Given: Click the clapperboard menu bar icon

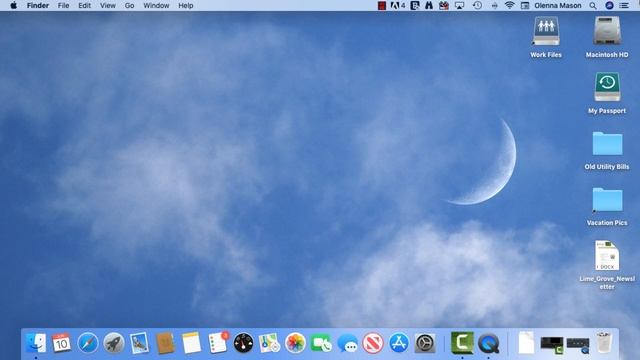Looking at the screenshot, I should pos(444,6).
